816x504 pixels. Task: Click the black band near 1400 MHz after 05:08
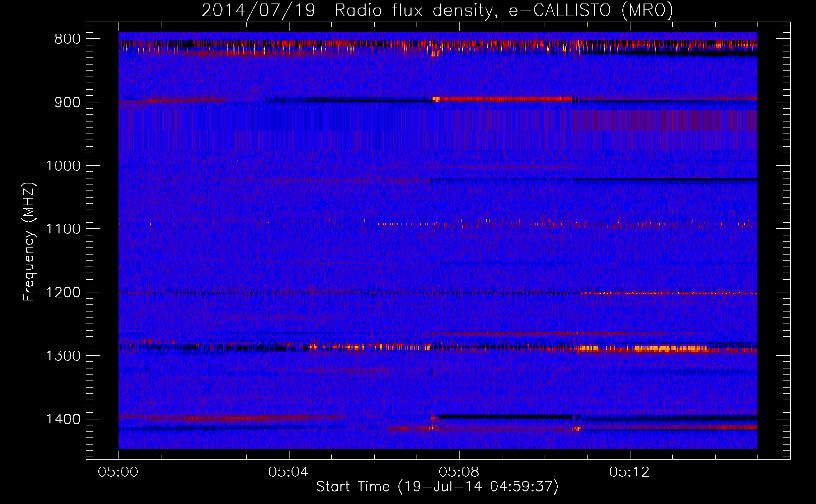(x=504, y=417)
